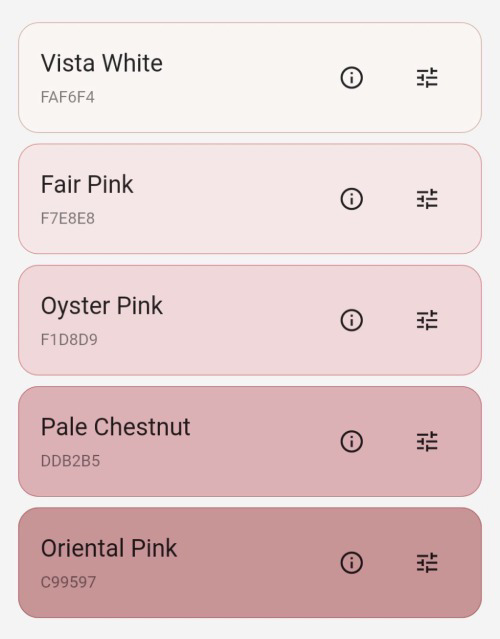
Task: Show Oriental Pink information
Action: pos(352,563)
